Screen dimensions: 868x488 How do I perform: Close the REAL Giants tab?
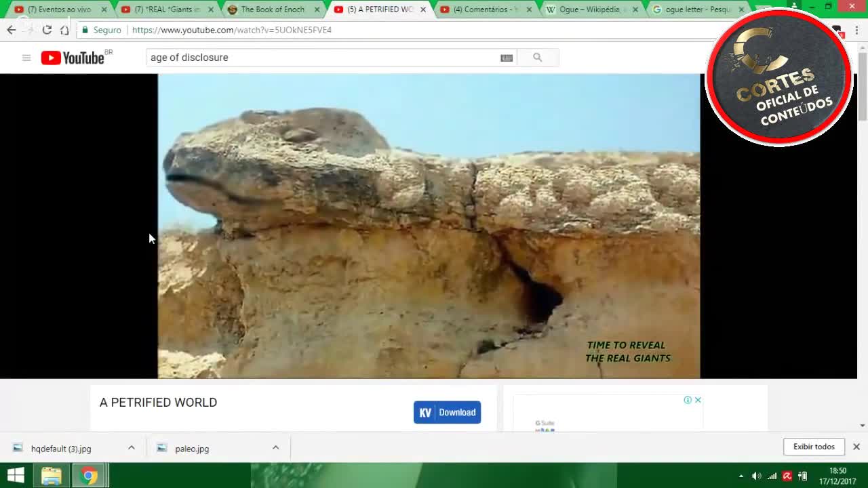tap(210, 9)
